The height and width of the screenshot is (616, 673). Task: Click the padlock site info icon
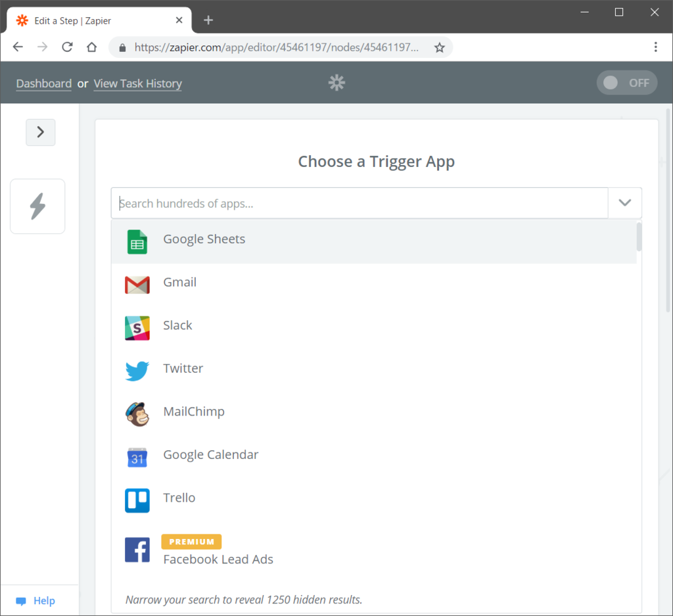coord(122,47)
